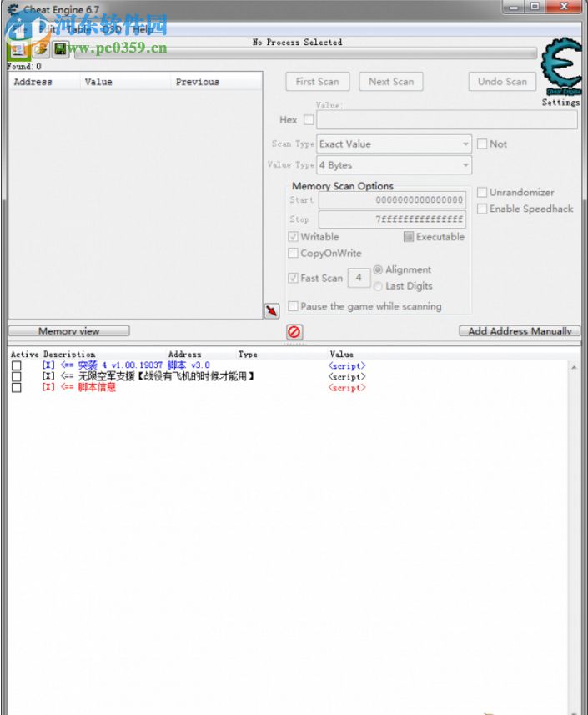Open the Help menu
588x715 pixels.
point(143,29)
